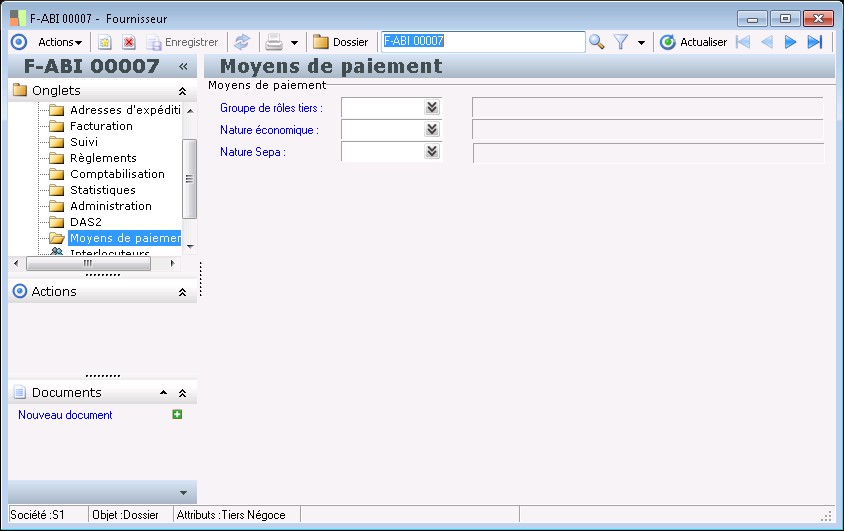The height and width of the screenshot is (531, 844).
Task: Click the Onglets folder icon
Action: (x=20, y=89)
